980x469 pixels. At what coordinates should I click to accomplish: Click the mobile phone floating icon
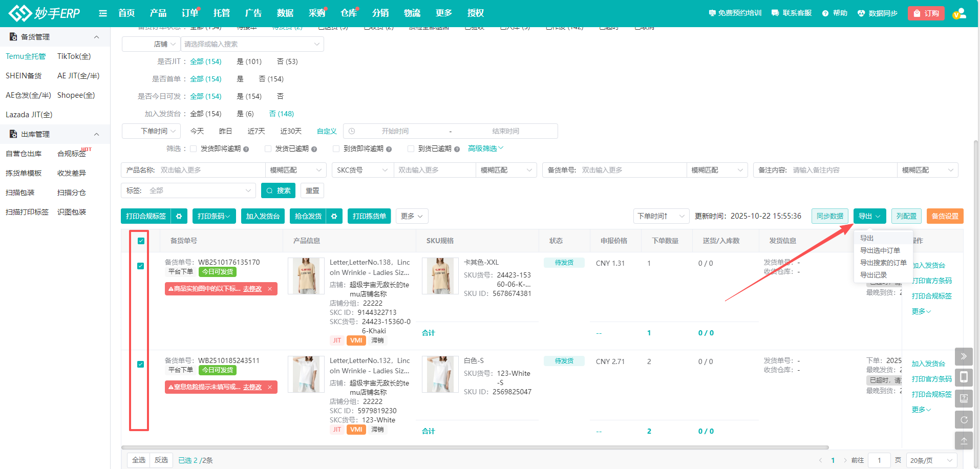click(x=964, y=377)
